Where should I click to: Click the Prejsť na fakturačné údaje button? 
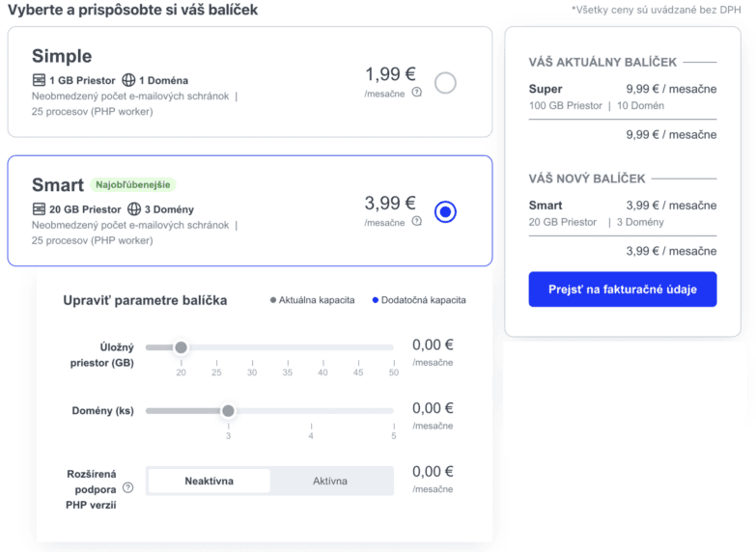623,290
